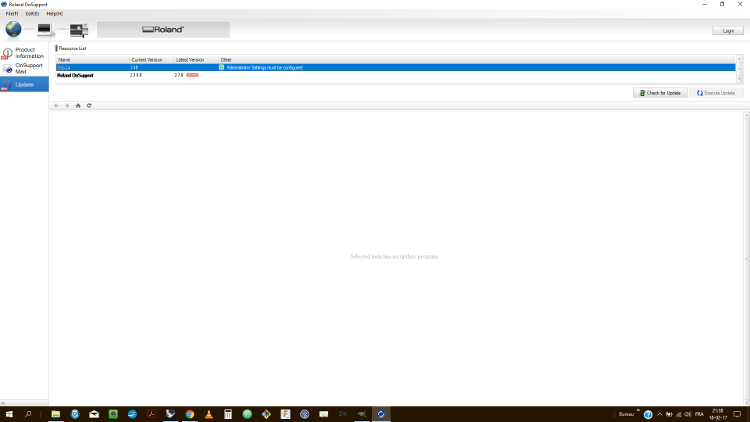Go back with the browser back arrow

click(x=56, y=106)
